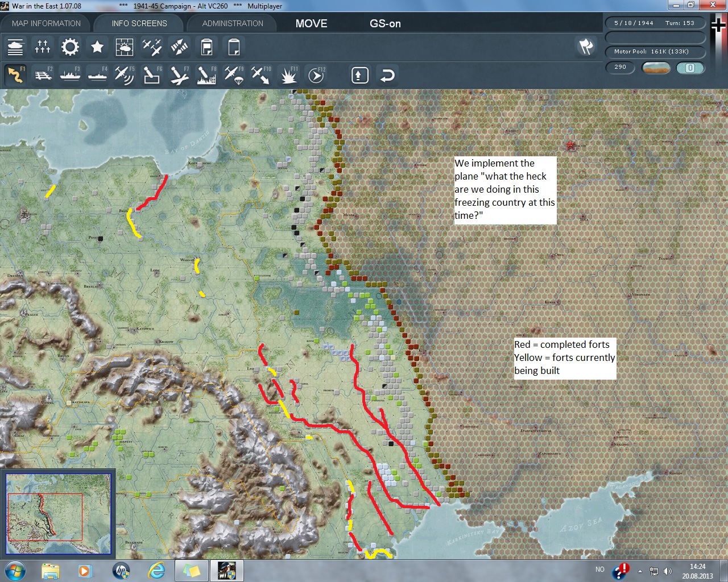Open the ADMINISTRATION tab
The width and height of the screenshot is (728, 582).
pyautogui.click(x=233, y=23)
